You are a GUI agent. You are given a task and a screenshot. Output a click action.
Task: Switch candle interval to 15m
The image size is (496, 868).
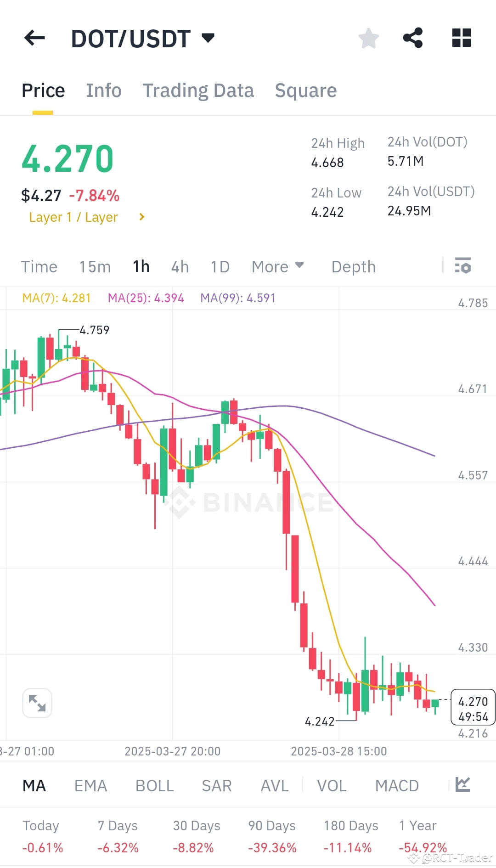(95, 266)
